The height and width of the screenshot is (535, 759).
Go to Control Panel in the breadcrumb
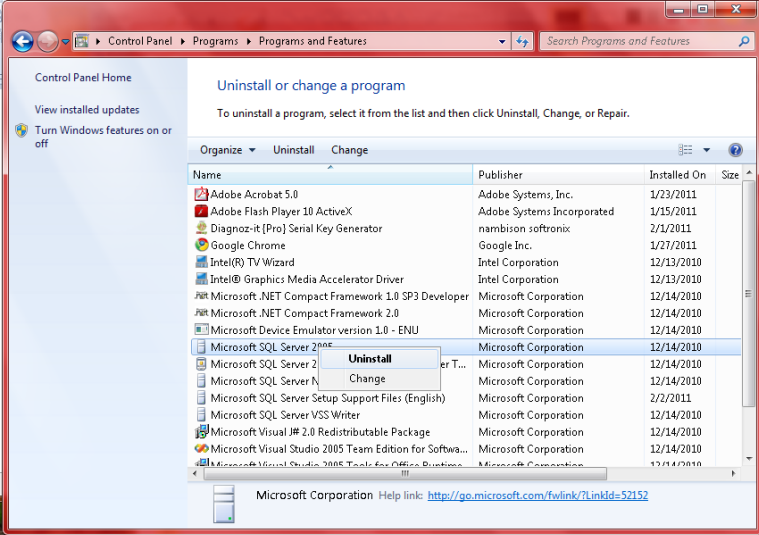point(140,41)
